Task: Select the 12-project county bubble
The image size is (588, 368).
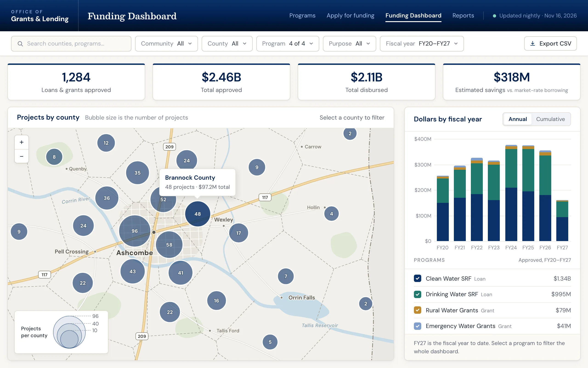Action: pyautogui.click(x=106, y=143)
